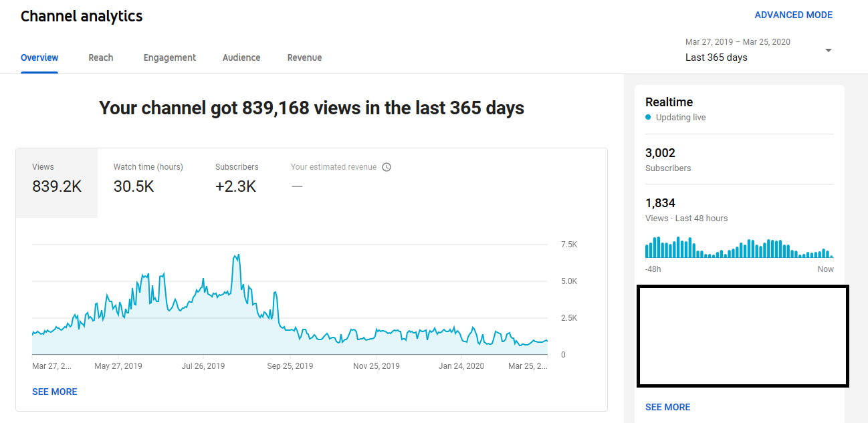
Task: Select the estimated revenue card
Action: pos(341,180)
